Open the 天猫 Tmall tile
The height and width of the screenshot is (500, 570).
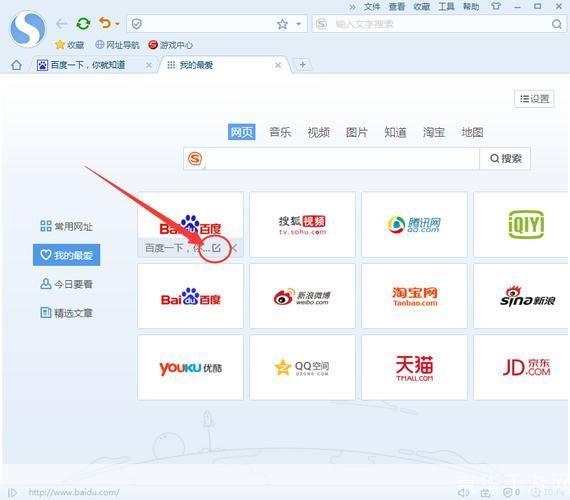click(414, 368)
